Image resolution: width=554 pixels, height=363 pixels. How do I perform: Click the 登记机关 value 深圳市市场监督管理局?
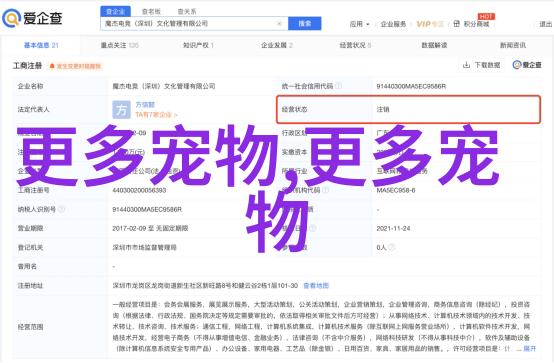[145, 247]
